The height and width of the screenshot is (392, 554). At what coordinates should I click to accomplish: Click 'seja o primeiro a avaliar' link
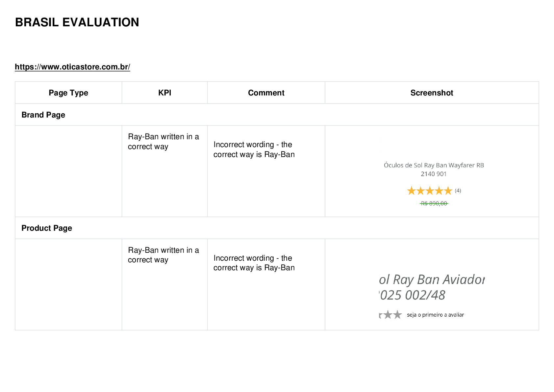point(435,315)
